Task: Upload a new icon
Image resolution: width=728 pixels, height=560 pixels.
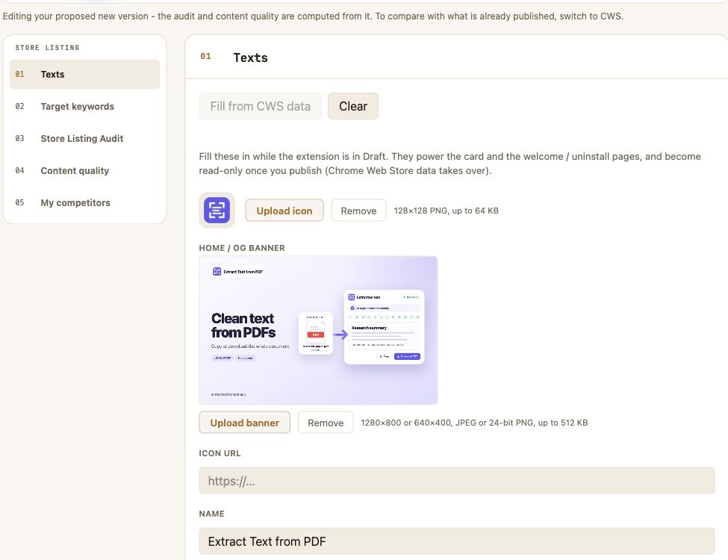Action: (284, 211)
